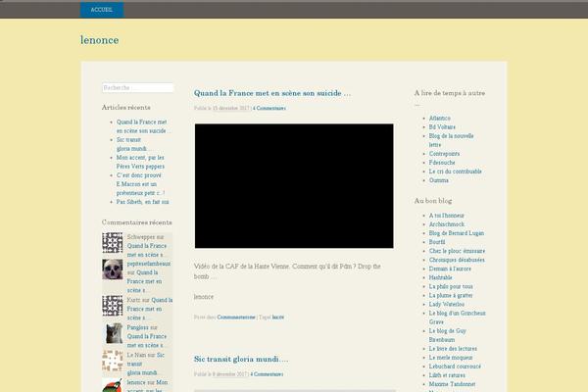Open the Maxime Tandonnet link
The image size is (588, 392).
tap(452, 384)
